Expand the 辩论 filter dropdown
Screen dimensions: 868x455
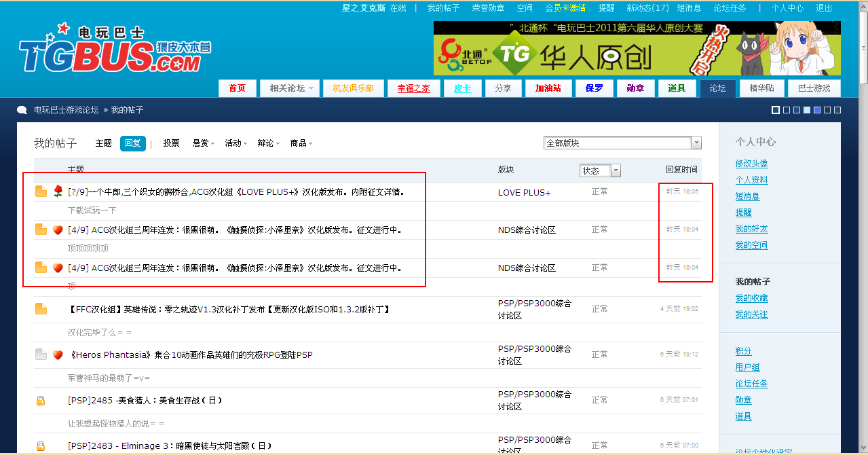268,143
